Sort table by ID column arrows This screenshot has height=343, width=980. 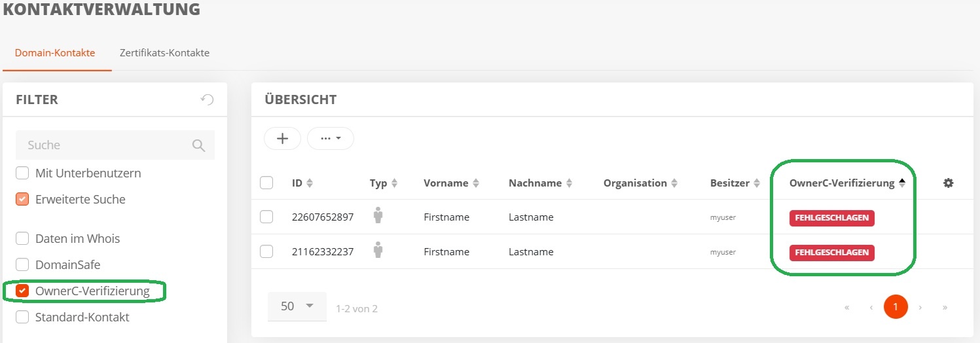coord(310,183)
